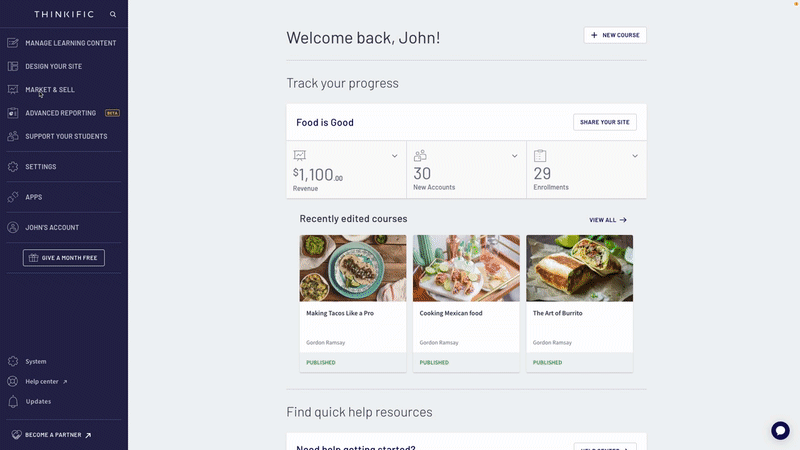Click the Manage Learning Content sidebar icon
This screenshot has height=450, width=800.
pos(13,43)
